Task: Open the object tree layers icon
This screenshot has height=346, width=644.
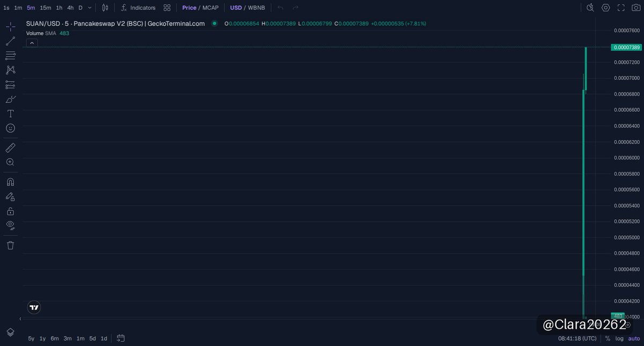Action: (x=10, y=333)
